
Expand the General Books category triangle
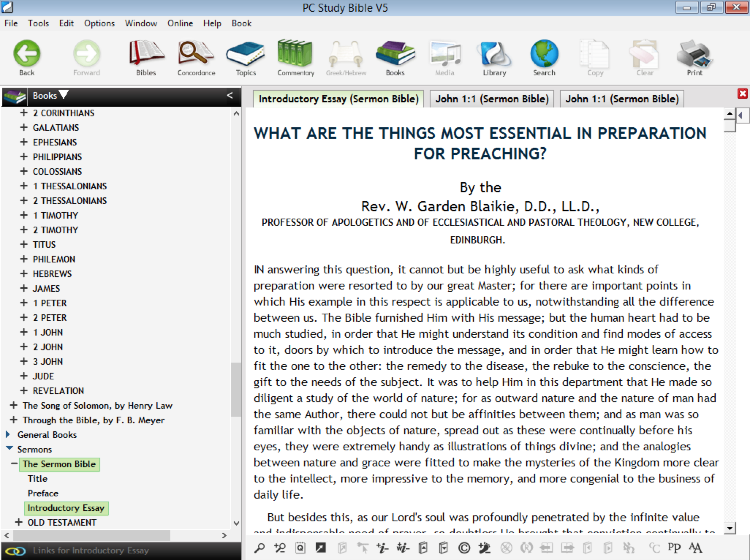tap(8, 435)
